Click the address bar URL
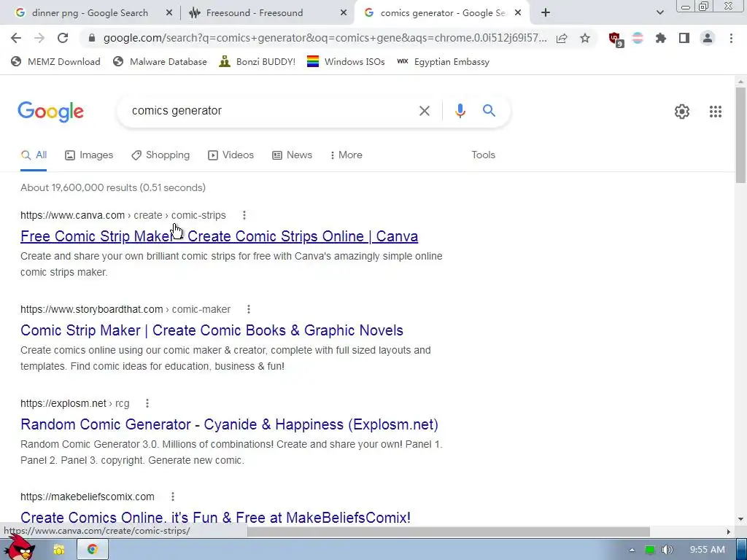Viewport: 747px width, 560px height. pyautogui.click(x=325, y=38)
